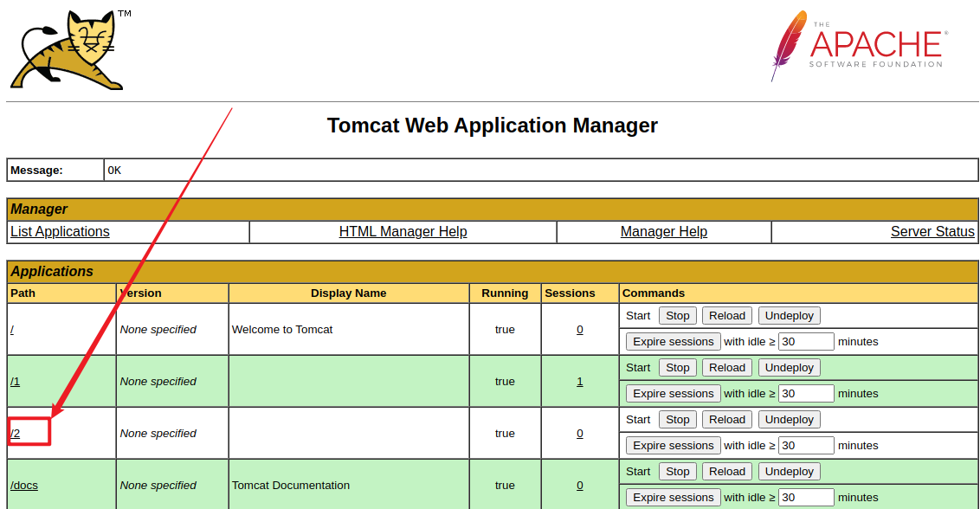This screenshot has width=980, height=509.
Task: Stop the /1 application
Action: [678, 368]
